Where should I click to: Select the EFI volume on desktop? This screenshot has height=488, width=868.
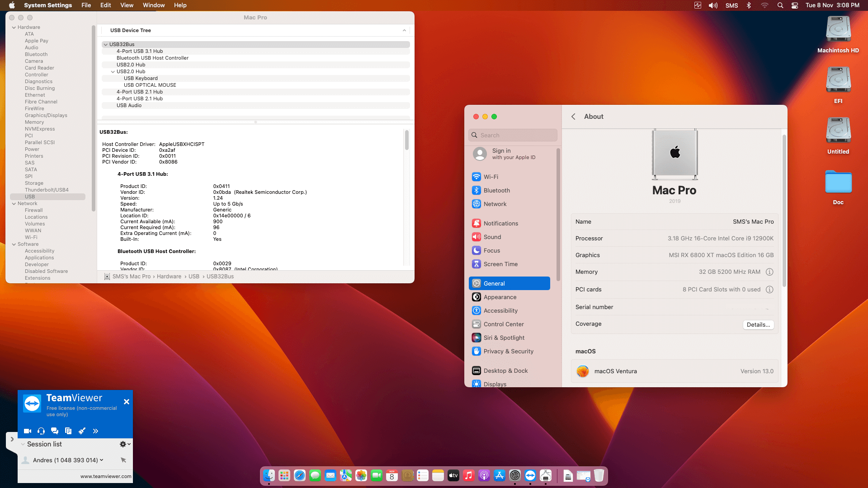[838, 85]
